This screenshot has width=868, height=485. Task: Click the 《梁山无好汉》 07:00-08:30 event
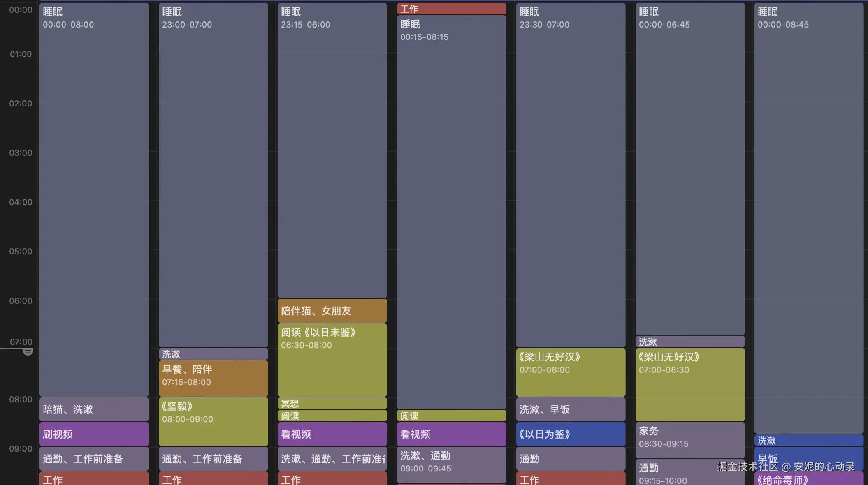pos(690,384)
